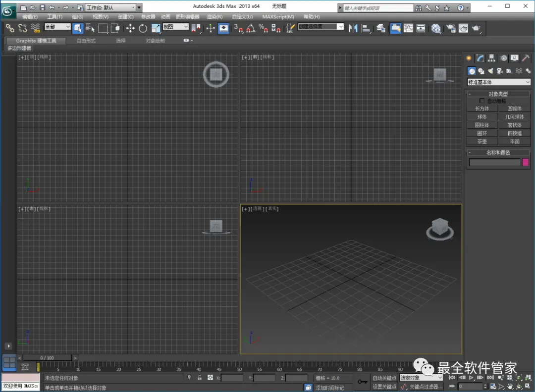This screenshot has height=392, width=535.
Task: Choose the Lights category icon
Action: 490,71
